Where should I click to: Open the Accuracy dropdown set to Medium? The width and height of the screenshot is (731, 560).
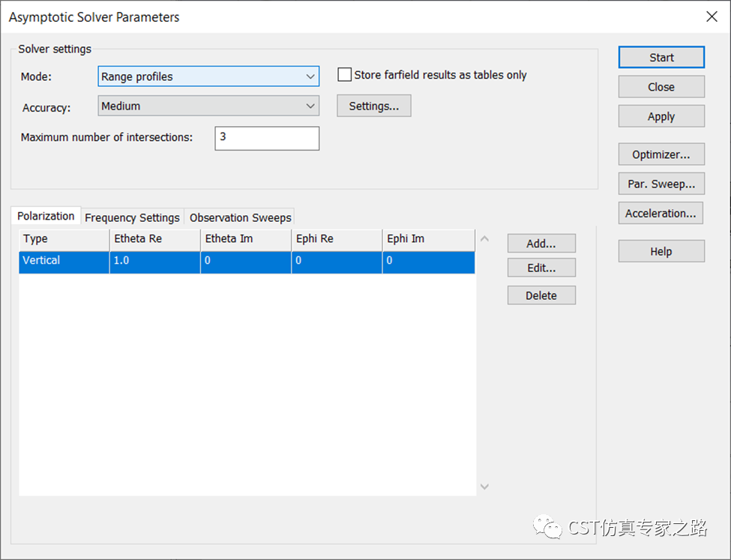[x=208, y=106]
